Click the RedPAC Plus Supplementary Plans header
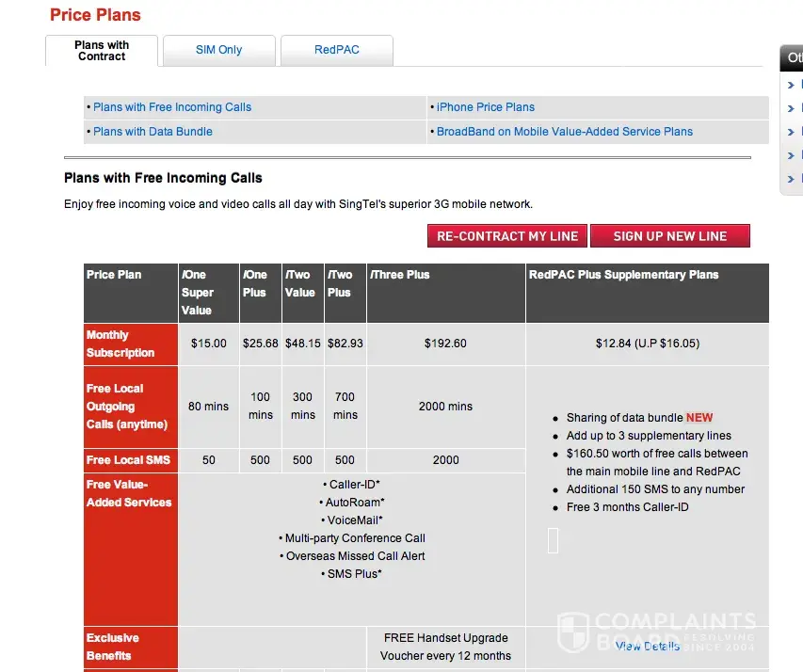This screenshot has width=803, height=672. (x=623, y=275)
